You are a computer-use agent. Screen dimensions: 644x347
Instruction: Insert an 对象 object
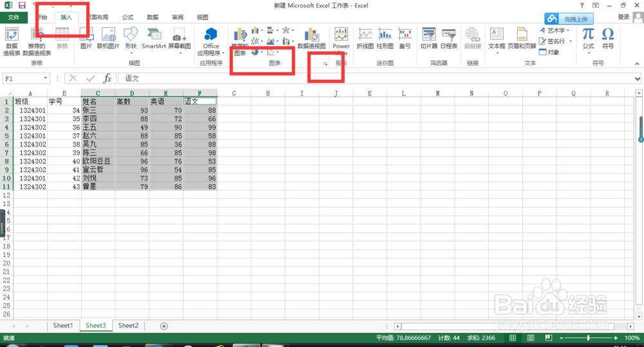point(549,52)
